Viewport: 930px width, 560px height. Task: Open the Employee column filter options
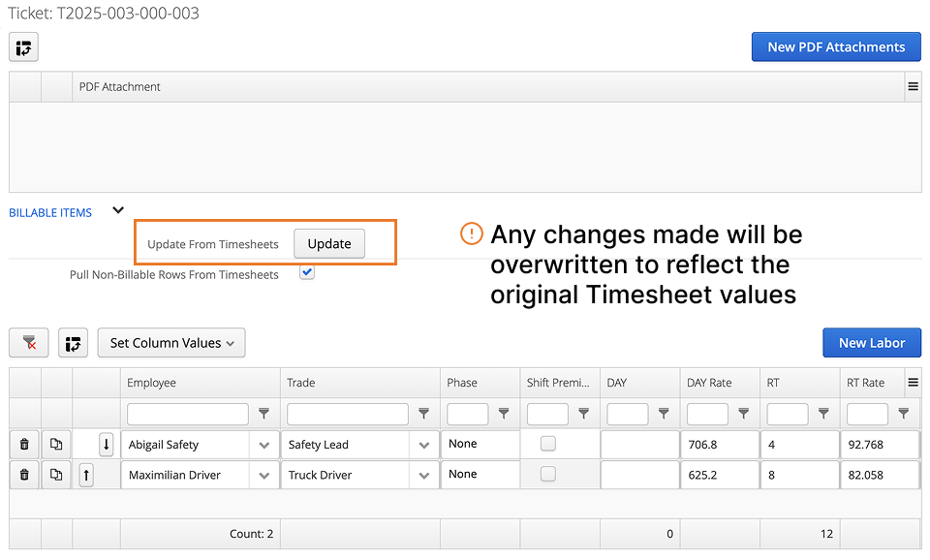pyautogui.click(x=263, y=414)
